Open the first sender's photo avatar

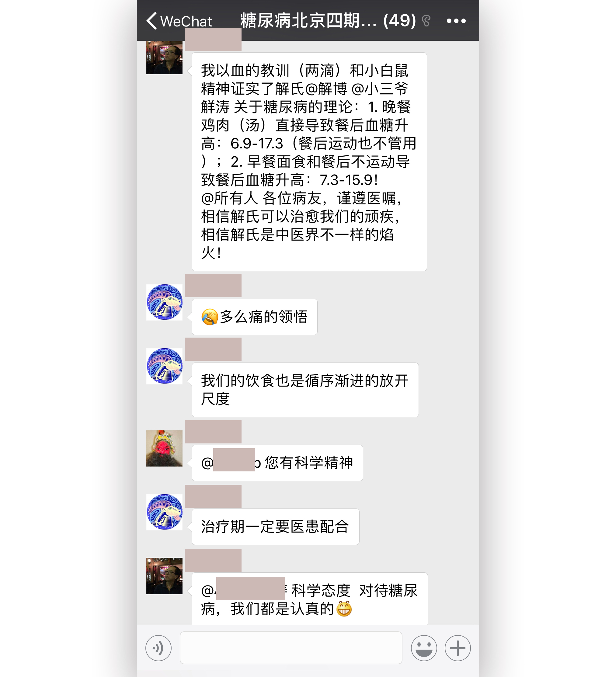coord(164,57)
